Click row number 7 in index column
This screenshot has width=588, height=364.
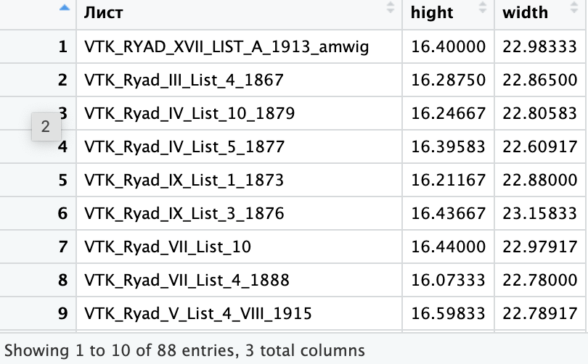[62, 247]
